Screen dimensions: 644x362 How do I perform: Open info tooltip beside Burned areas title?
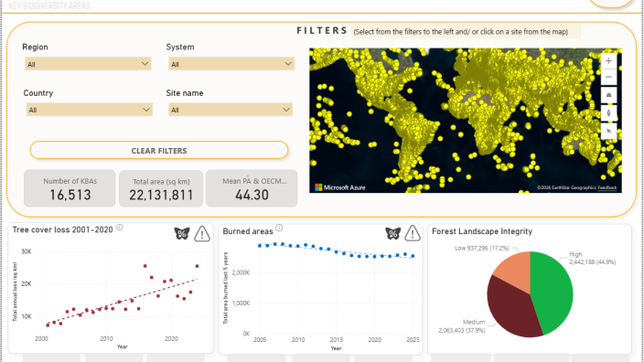point(279,228)
